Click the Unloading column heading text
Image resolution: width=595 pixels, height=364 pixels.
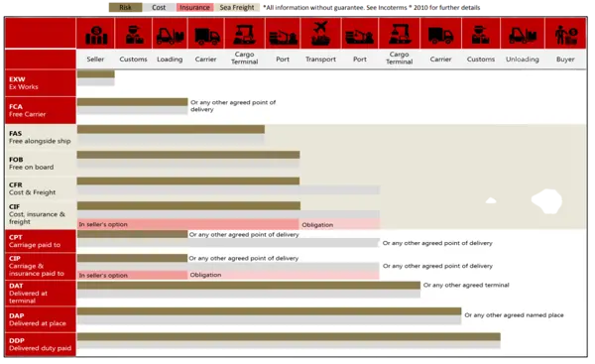click(x=523, y=60)
